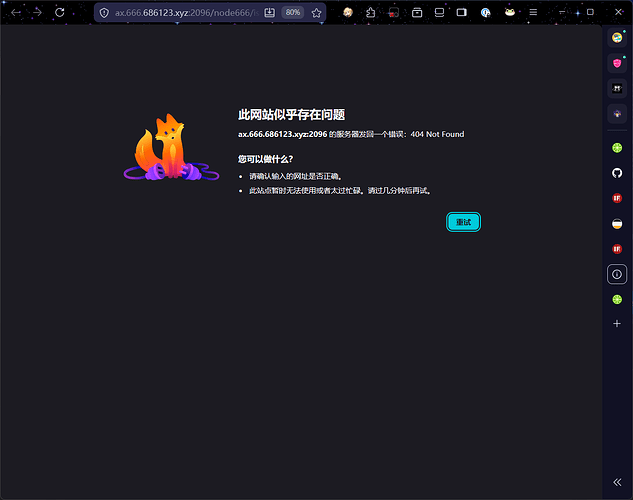The width and height of the screenshot is (633, 500).
Task: Select the first pinned yellow avatar tab
Action: pos(617,38)
